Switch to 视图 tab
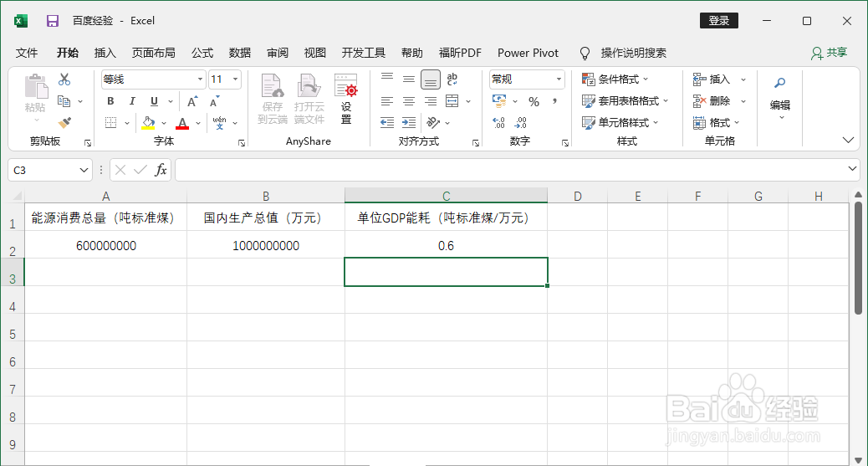The height and width of the screenshot is (466, 868). [315, 54]
